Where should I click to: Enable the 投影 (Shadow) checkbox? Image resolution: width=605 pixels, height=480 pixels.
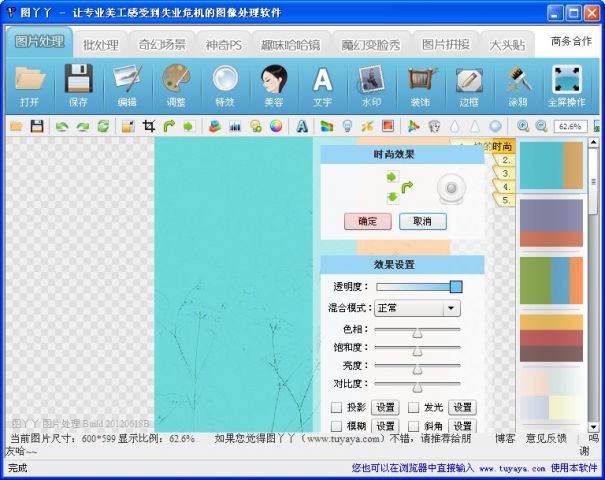(337, 408)
